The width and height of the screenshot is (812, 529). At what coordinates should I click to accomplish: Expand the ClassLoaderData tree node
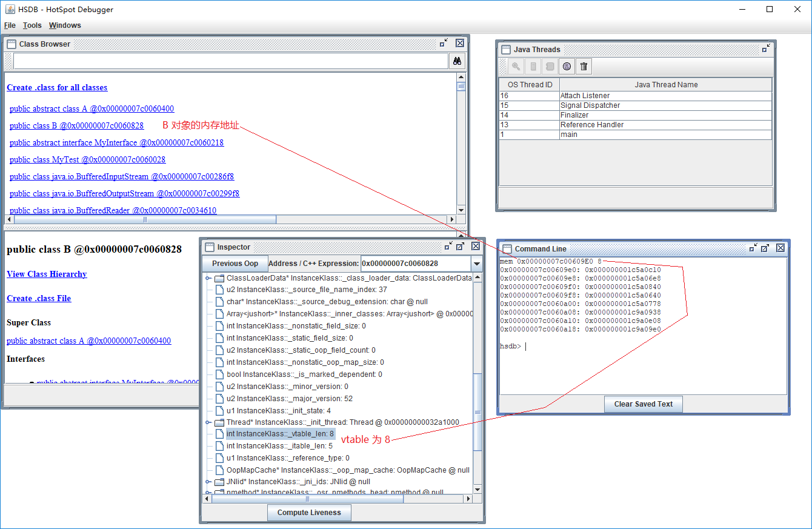pyautogui.click(x=208, y=278)
